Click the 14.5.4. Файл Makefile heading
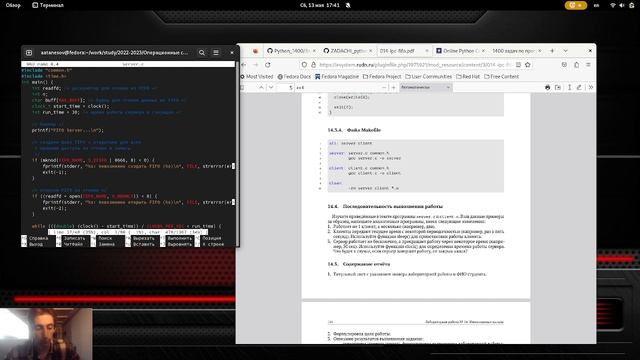The height and width of the screenshot is (360, 640). (x=354, y=130)
